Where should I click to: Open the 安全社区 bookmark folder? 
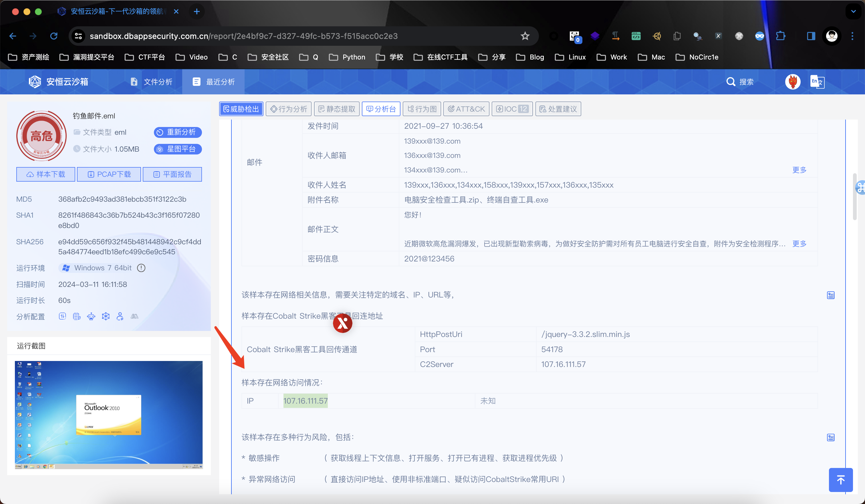tap(268, 57)
